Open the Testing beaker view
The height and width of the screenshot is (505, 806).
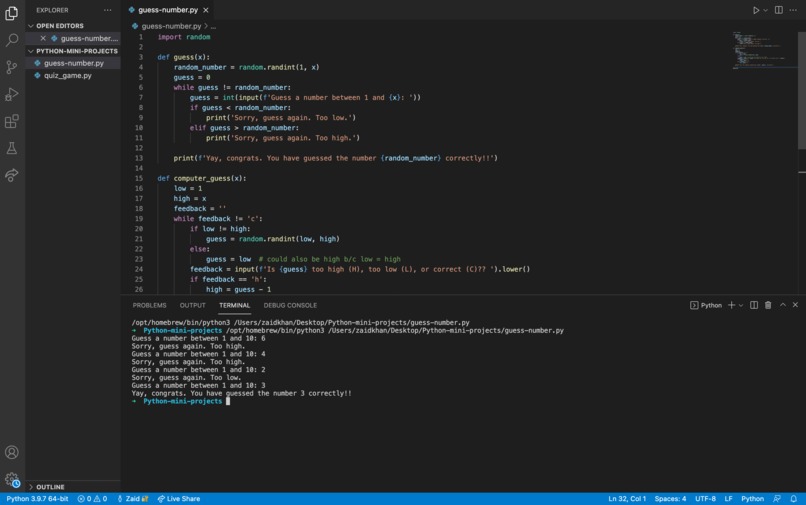tap(11, 149)
